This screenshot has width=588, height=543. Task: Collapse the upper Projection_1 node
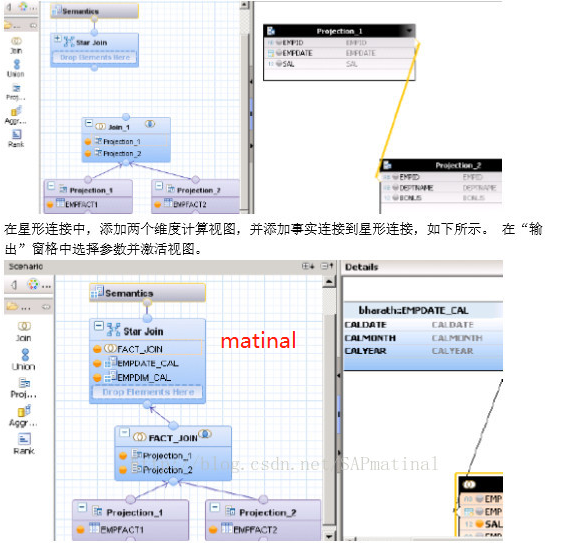pos(51,186)
